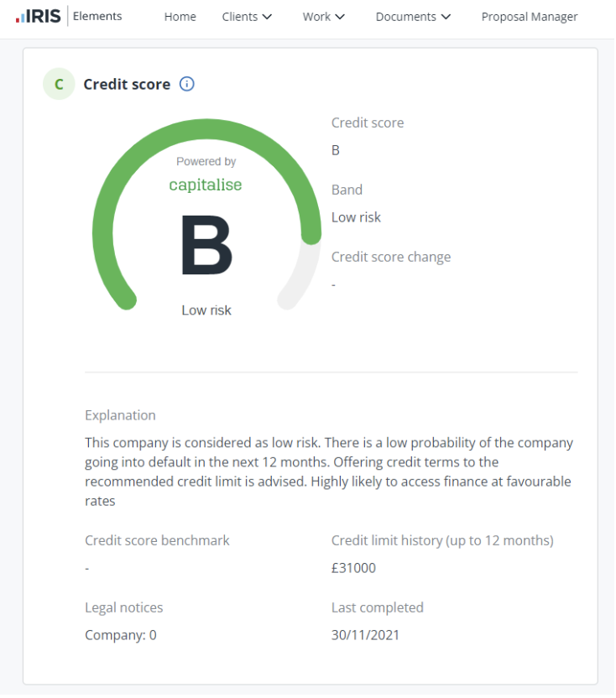Open the Proposal Manager menu item
The width and height of the screenshot is (616, 698).
pos(530,17)
